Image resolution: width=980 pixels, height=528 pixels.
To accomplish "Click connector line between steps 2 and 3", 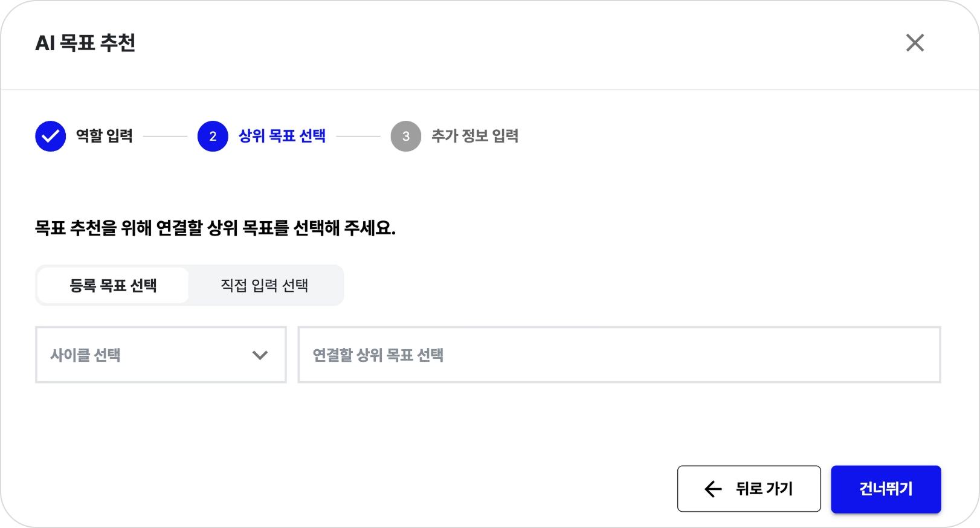I will coord(358,137).
